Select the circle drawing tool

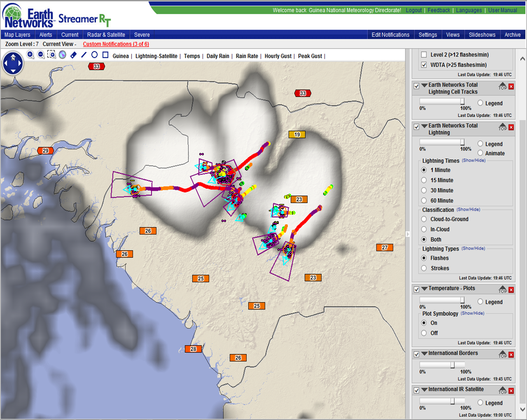click(94, 54)
